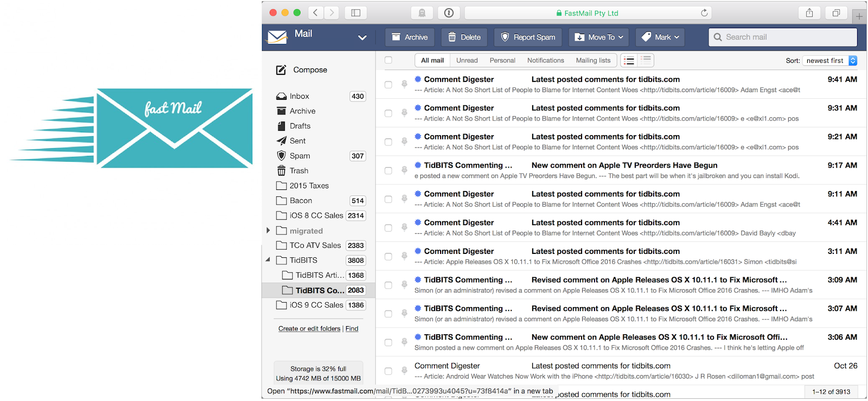
Task: Click the Safari address bar FastMail Pty Ltd
Action: 588,13
